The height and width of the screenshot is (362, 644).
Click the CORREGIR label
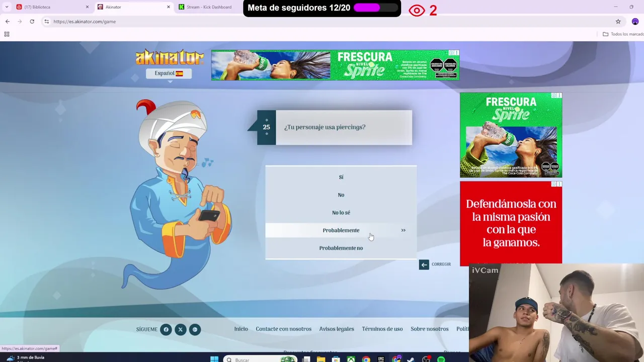tap(441, 264)
